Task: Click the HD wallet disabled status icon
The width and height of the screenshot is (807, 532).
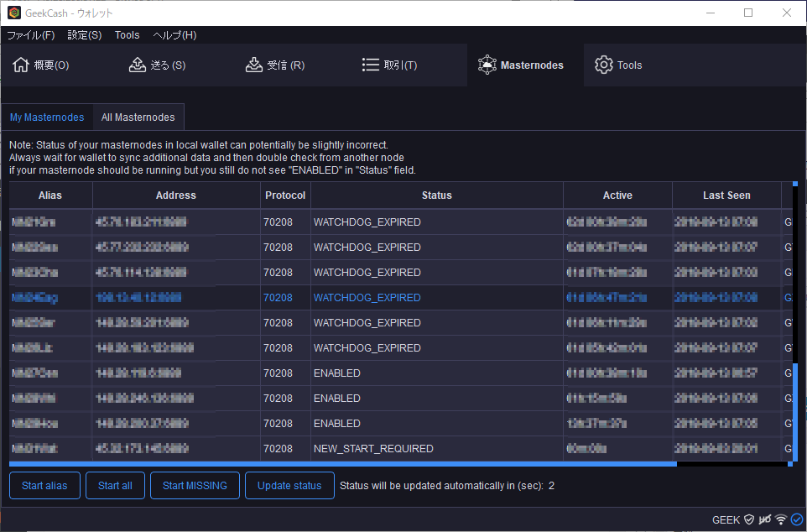Action: [765, 519]
